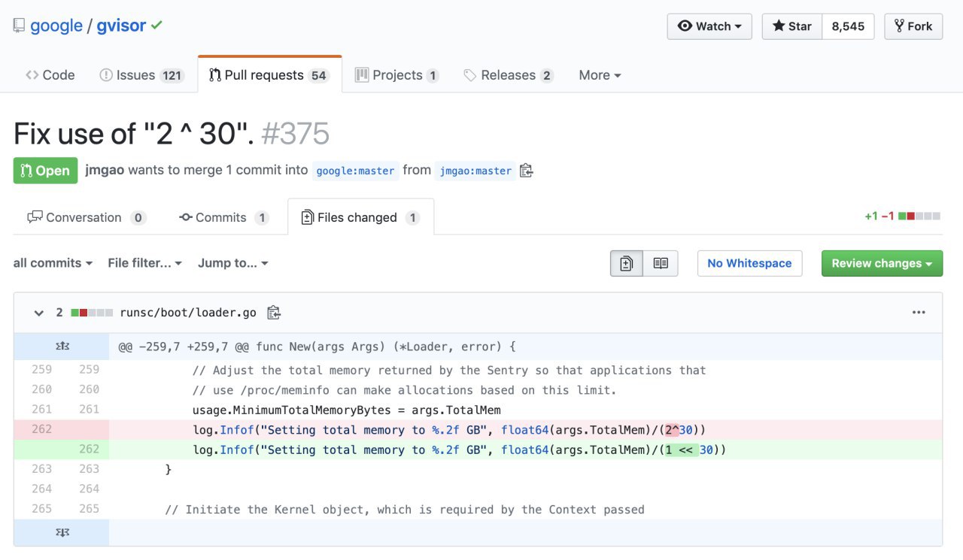Click the pull request number #375
Screen dimensions: 963x560
pos(295,134)
